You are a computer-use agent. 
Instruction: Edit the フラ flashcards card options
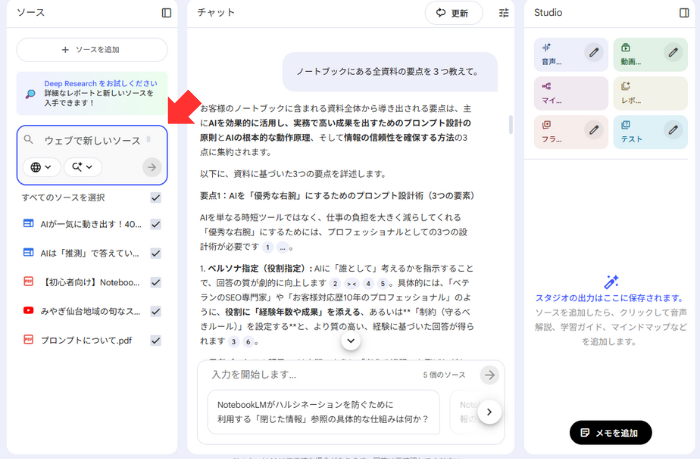click(x=594, y=130)
